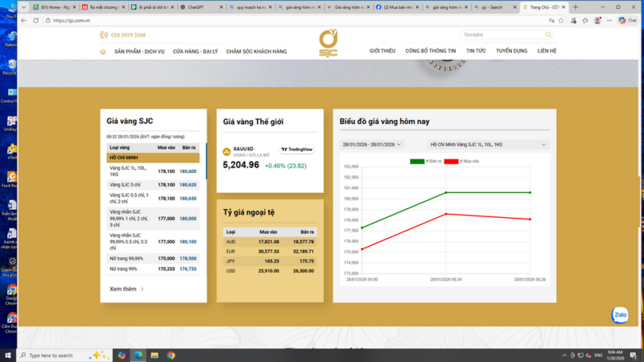Click the home icon in the navigation bar

(103, 51)
